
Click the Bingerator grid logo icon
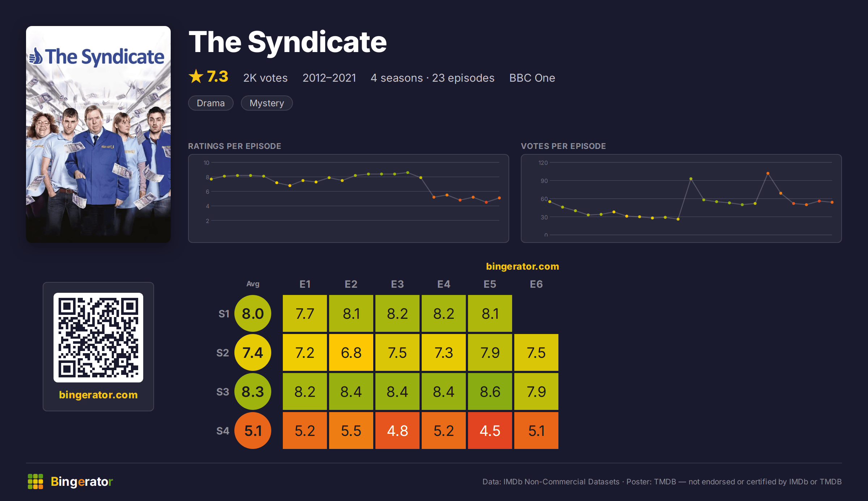click(x=35, y=481)
